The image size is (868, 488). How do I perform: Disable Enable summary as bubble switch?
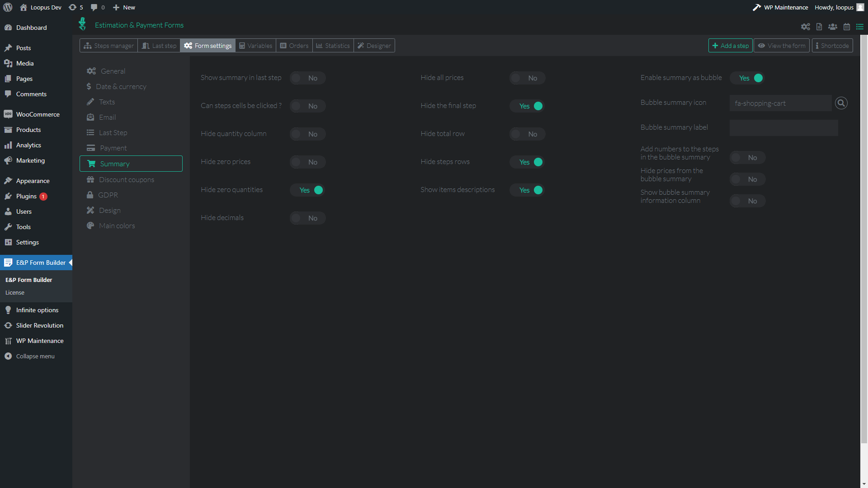coord(747,78)
